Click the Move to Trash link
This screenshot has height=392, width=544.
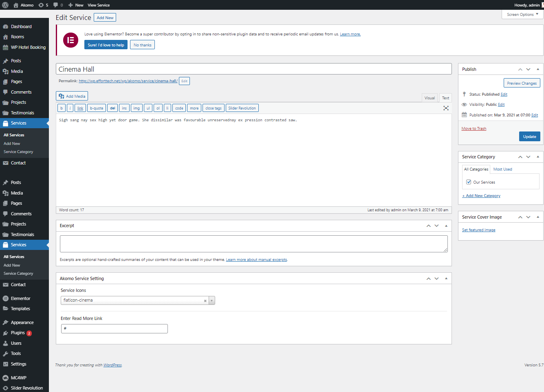(x=474, y=129)
